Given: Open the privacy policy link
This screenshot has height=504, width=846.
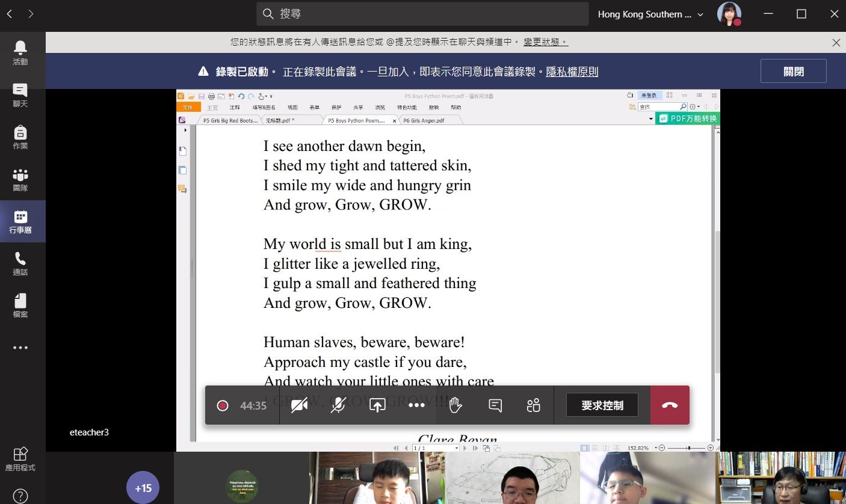Looking at the screenshot, I should coord(572,72).
